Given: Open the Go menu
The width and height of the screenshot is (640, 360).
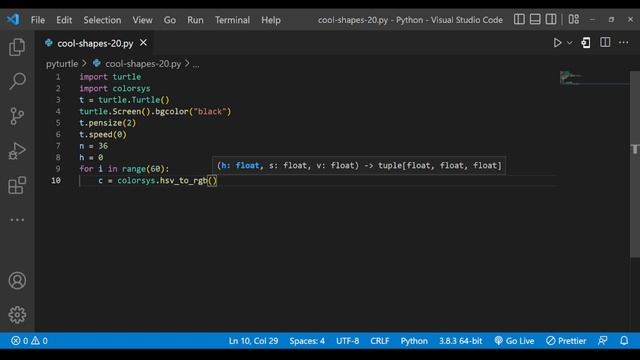Looking at the screenshot, I should click(x=169, y=20).
